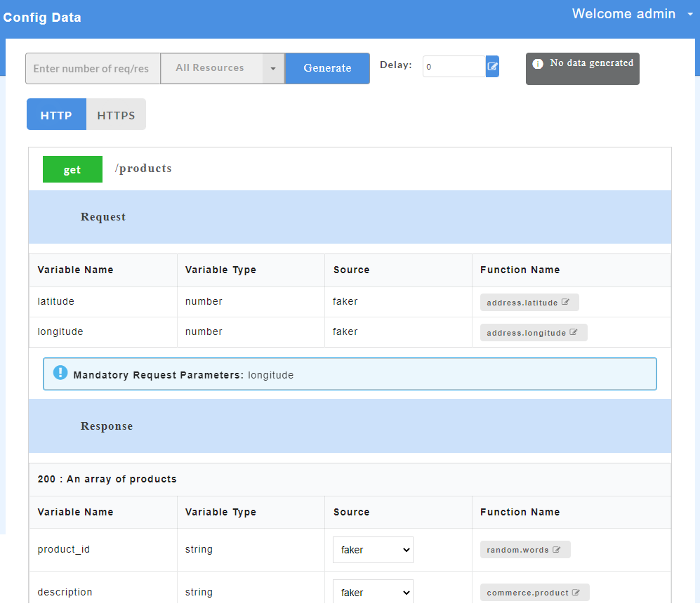
Task: Click the edit icon on commerce.product
Action: click(576, 593)
